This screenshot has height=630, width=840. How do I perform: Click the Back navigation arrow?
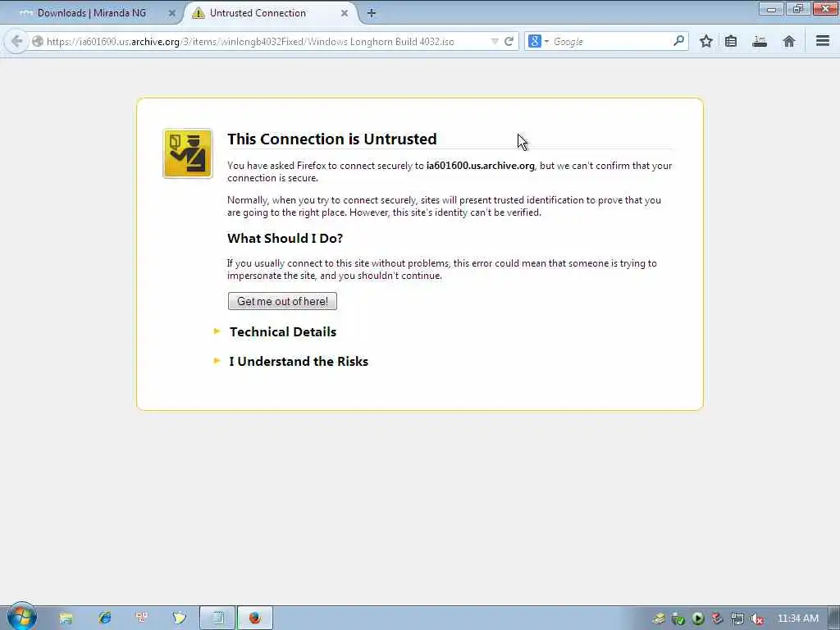16,41
